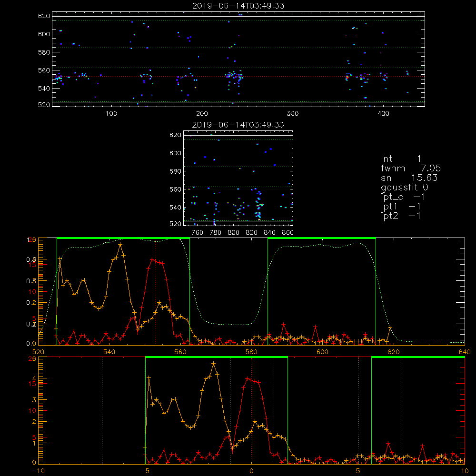Click y-axis label 600 on top plot
476x476 pixels.
tap(44, 34)
